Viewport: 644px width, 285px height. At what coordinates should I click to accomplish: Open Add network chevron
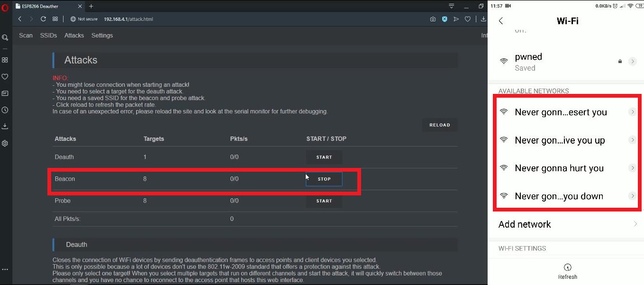[x=635, y=224]
